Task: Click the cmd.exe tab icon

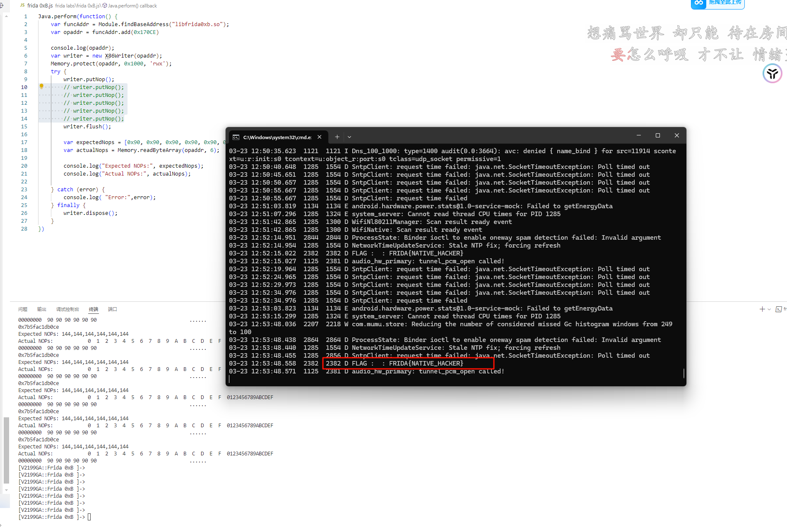Action: (x=236, y=137)
